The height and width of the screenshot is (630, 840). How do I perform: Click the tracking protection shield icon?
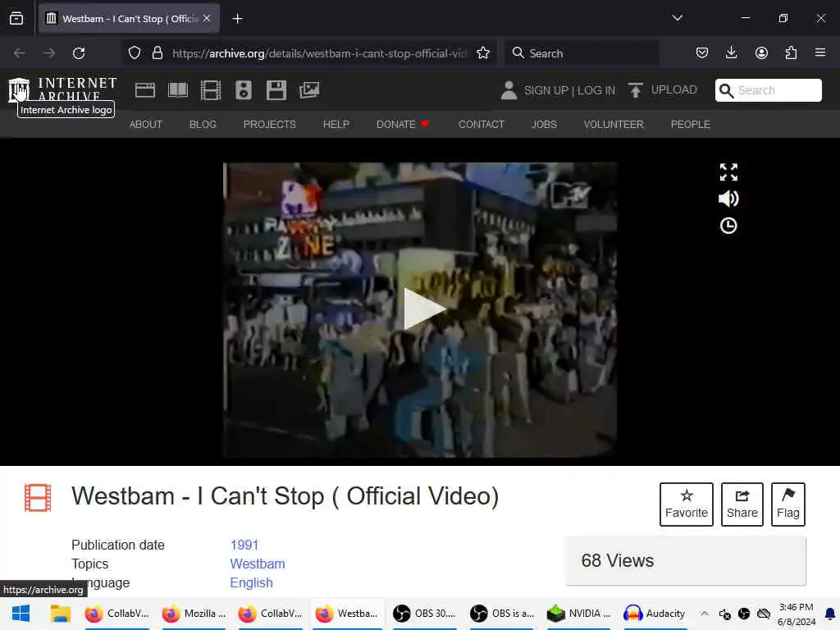(135, 53)
